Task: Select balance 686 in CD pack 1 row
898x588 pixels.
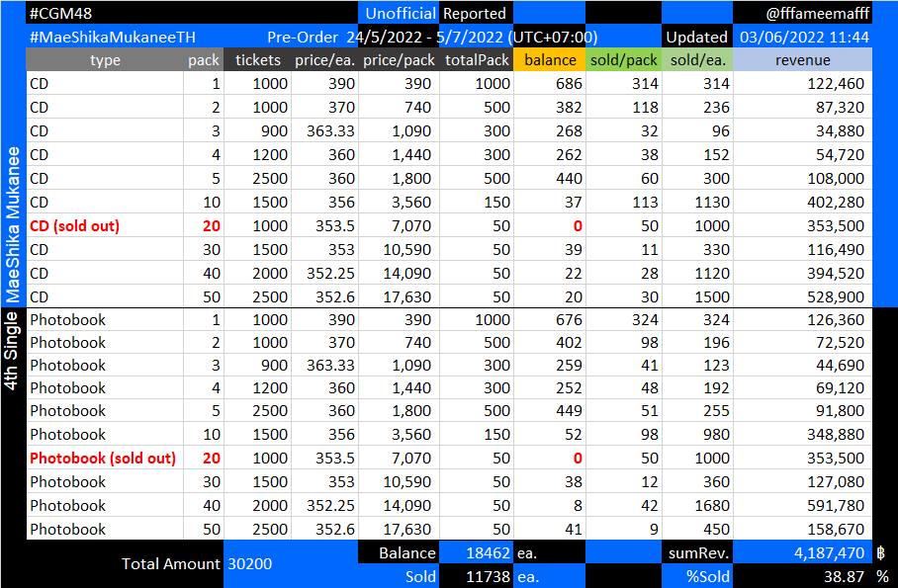Action: [550, 84]
